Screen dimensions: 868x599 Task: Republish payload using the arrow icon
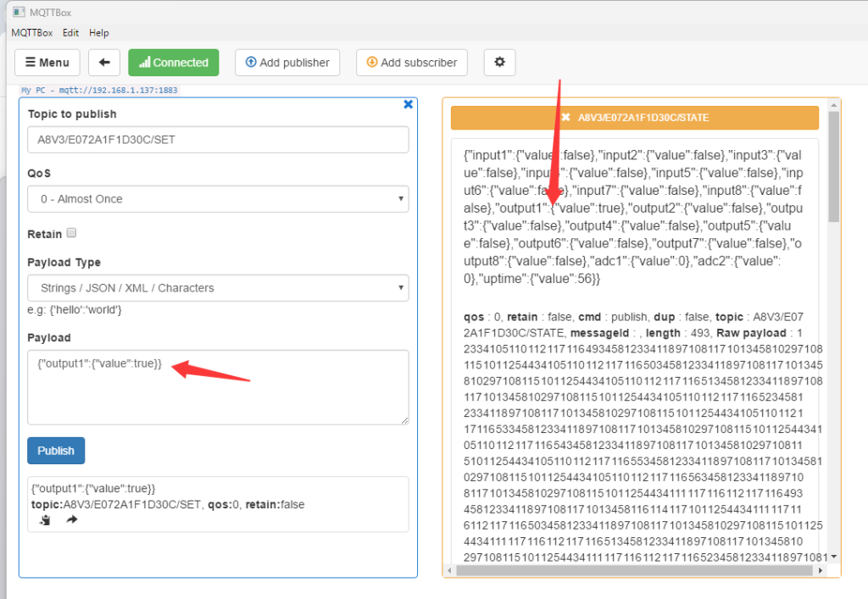[x=71, y=519]
